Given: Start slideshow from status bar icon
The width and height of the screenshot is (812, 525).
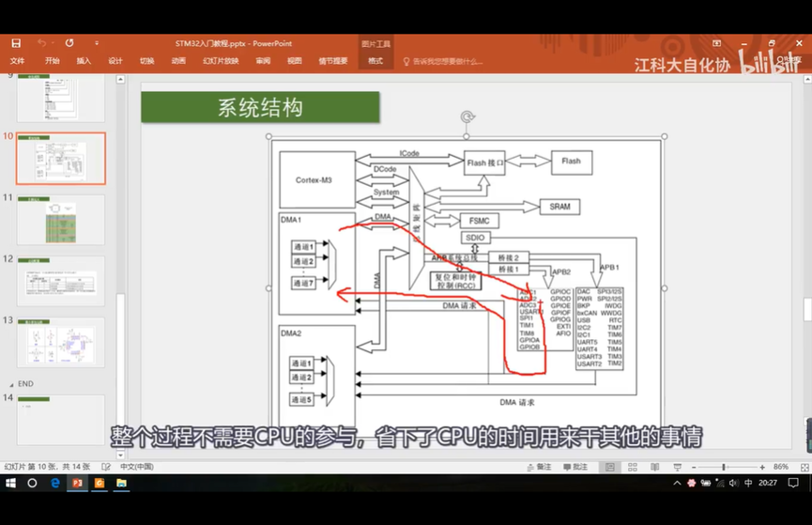Looking at the screenshot, I should coord(678,467).
